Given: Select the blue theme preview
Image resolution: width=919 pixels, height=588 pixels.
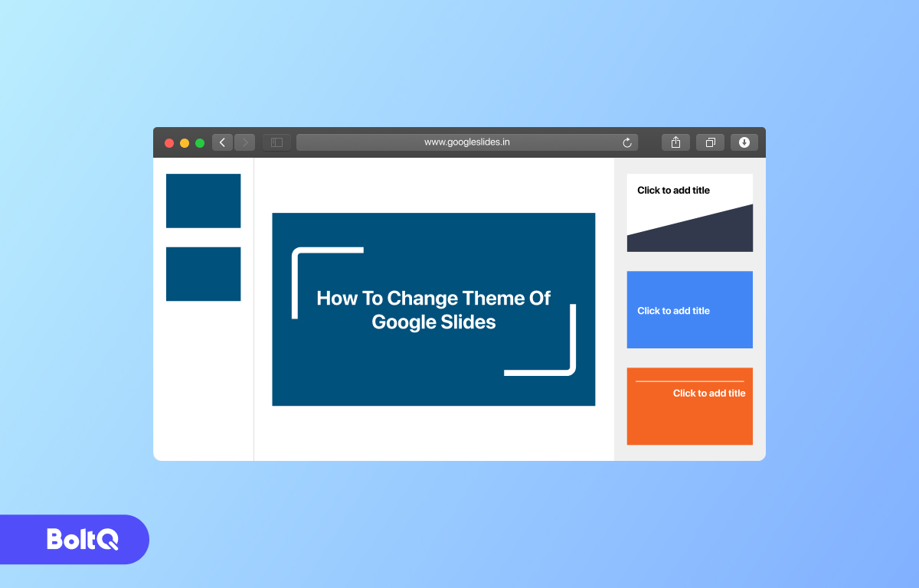Looking at the screenshot, I should pos(689,309).
